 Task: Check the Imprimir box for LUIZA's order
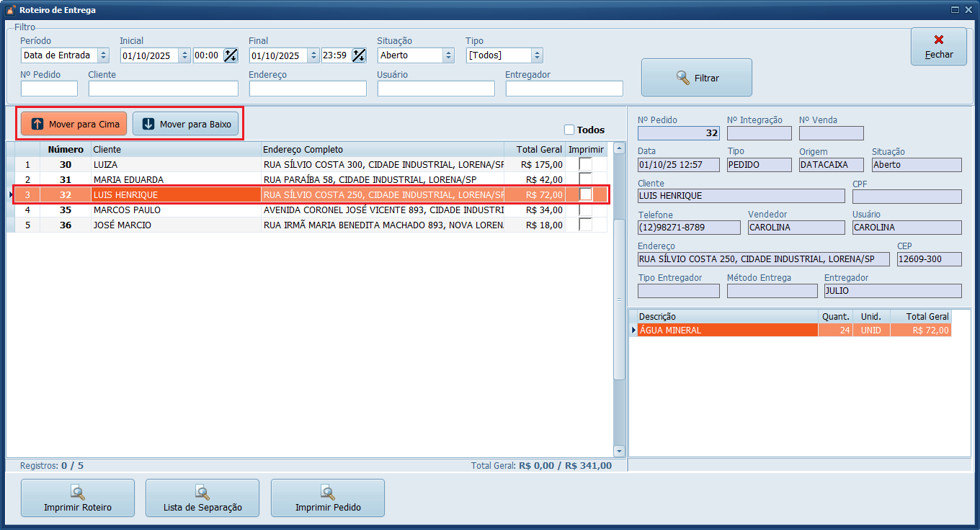pyautogui.click(x=586, y=164)
